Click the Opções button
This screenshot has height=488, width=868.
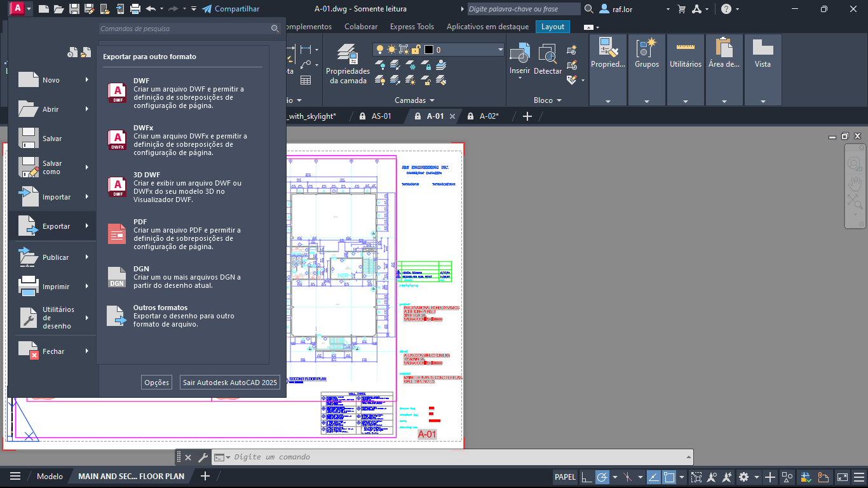[156, 383]
